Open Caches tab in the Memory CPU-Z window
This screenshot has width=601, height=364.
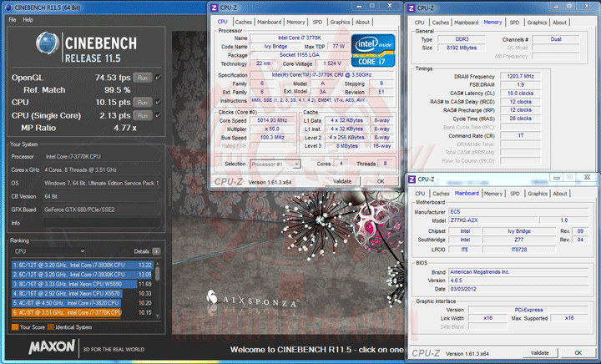pos(441,23)
